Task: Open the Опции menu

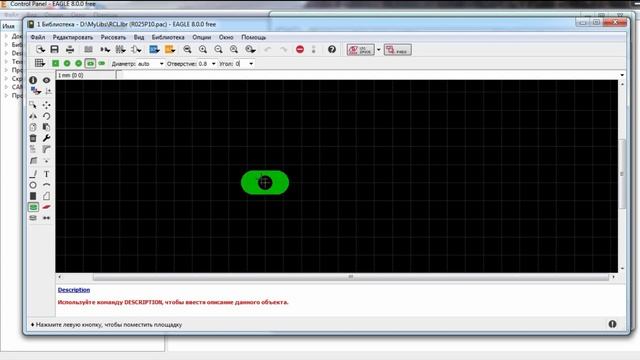Action: click(202, 37)
